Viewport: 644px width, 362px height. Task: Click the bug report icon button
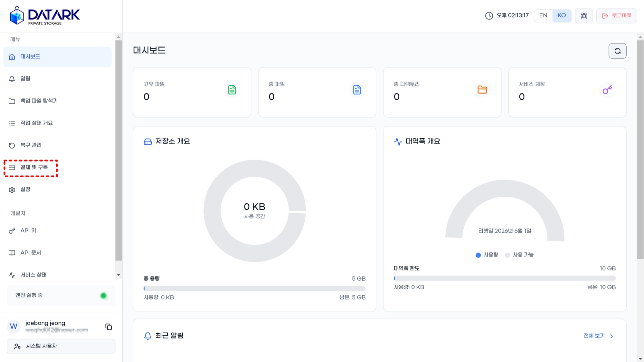coord(584,15)
